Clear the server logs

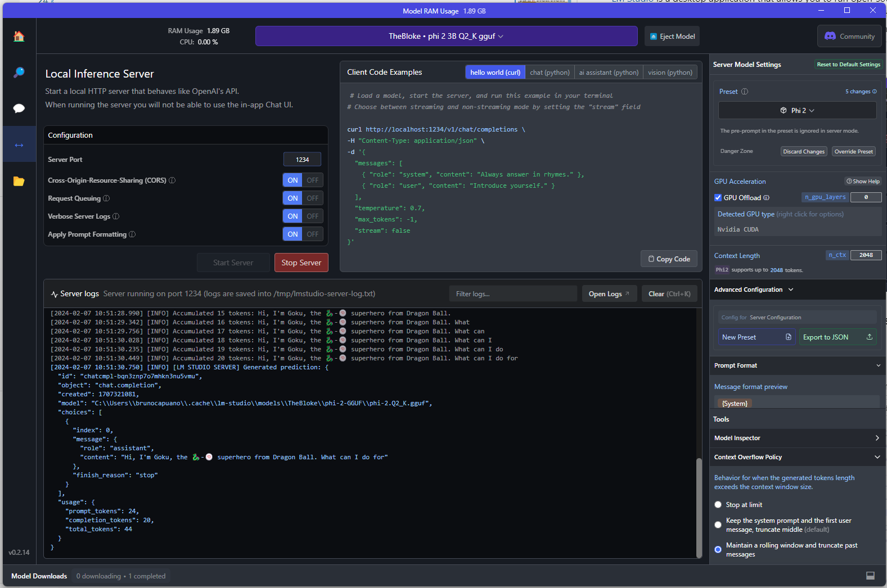(669, 294)
